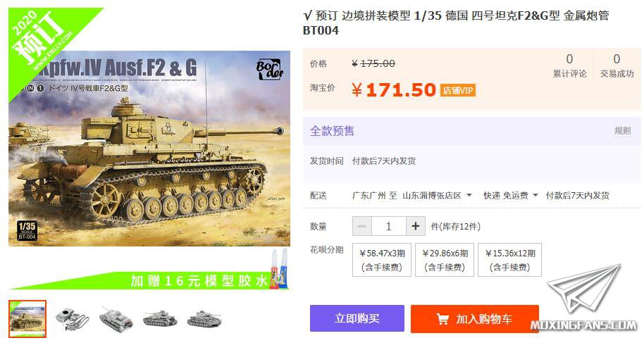Select the ¥29.86x6期 installment option
Viewport: 644px width, 350px height.
tap(445, 260)
